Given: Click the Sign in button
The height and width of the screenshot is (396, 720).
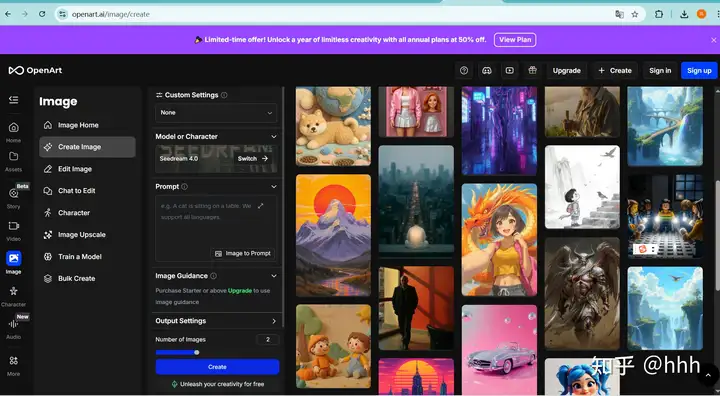Looking at the screenshot, I should (x=660, y=70).
